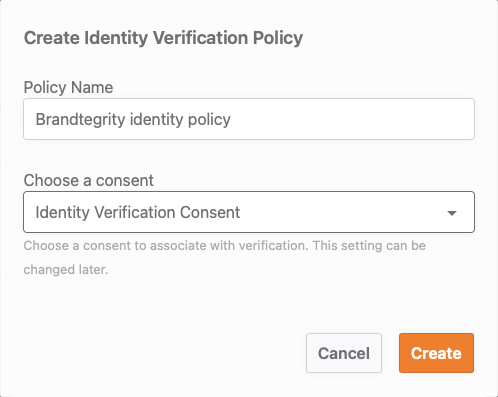Focus the Policy Name input field
Image resolution: width=498 pixels, height=397 pixels.
click(249, 119)
